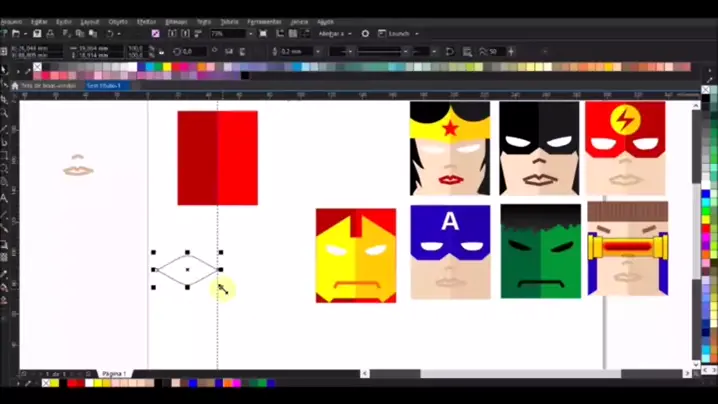This screenshot has width=718, height=404.
Task: Select the Página 1 page tab
Action: click(x=114, y=374)
